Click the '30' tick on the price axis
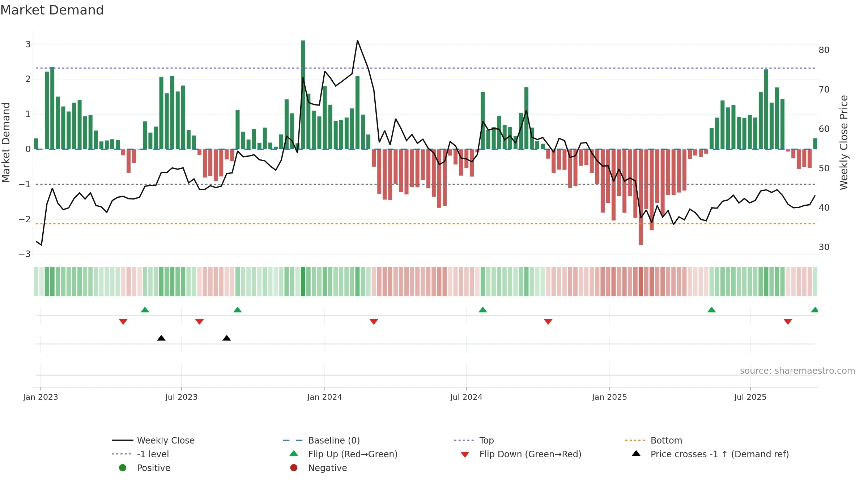The height and width of the screenshot is (488, 868). click(824, 247)
